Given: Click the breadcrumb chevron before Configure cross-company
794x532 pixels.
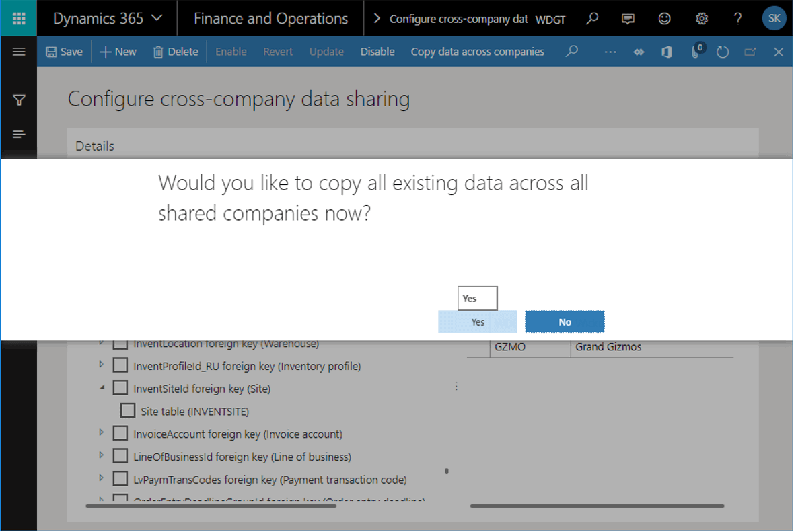Looking at the screenshot, I should click(376, 19).
